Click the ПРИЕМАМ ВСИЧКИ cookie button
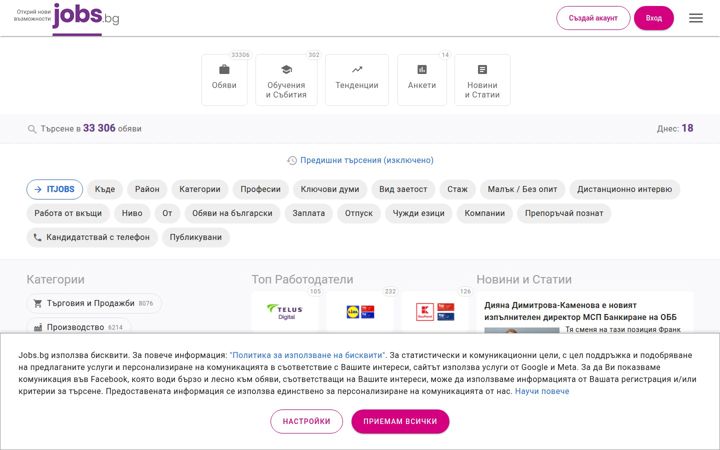Viewport: 720px width, 450px height. [400, 422]
